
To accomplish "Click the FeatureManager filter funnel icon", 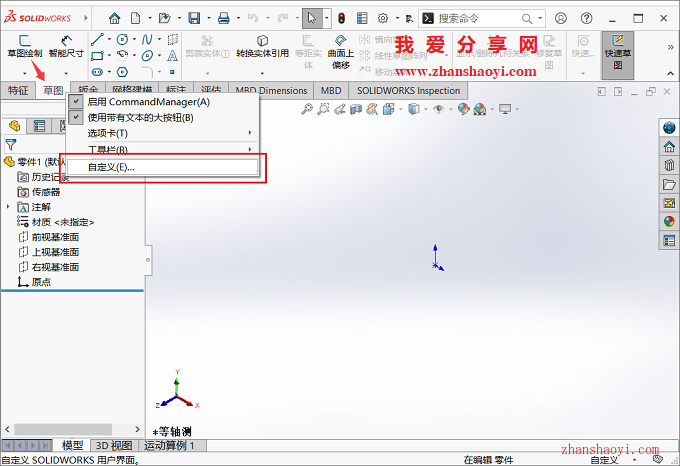I will [11, 144].
